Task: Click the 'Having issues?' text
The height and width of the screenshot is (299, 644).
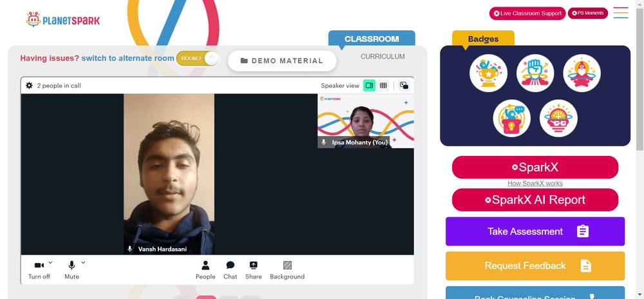Action: coord(50,59)
